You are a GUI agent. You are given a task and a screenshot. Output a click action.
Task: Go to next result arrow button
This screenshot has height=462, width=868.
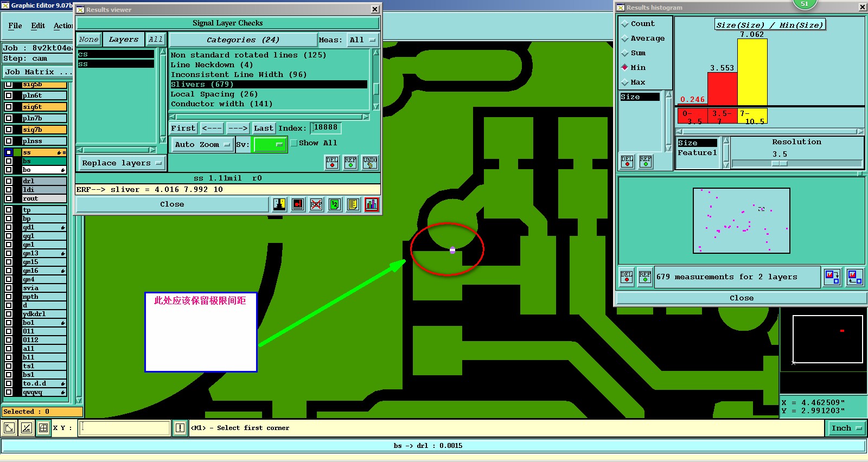pos(238,129)
